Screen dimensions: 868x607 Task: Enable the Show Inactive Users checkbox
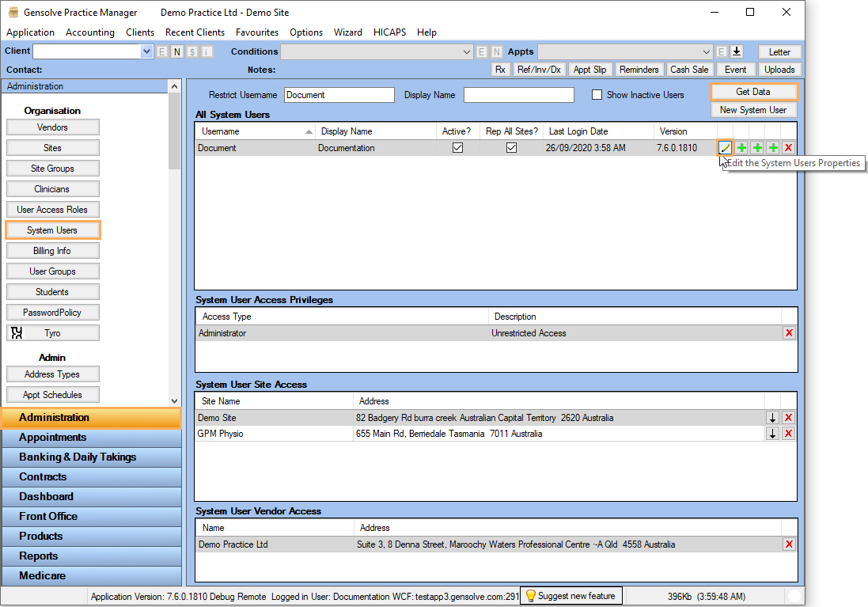click(x=597, y=95)
